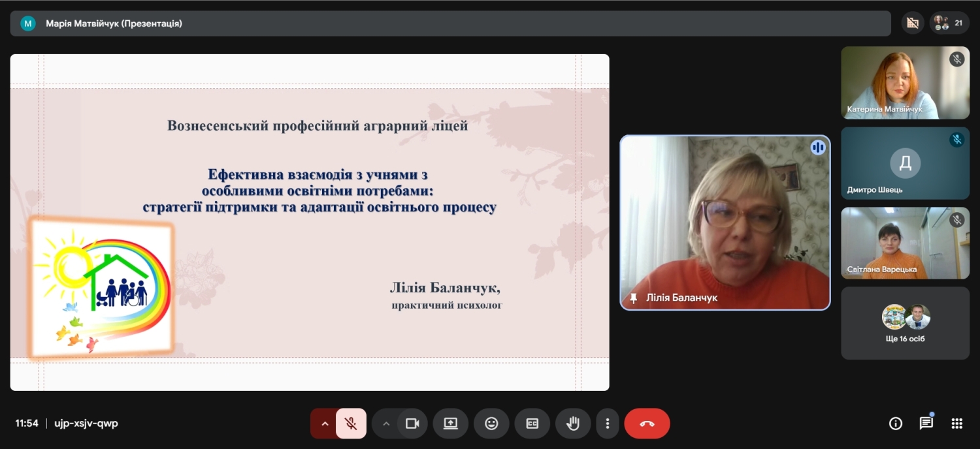Unpin Лілія Баланчук using pin icon

[x=633, y=298]
